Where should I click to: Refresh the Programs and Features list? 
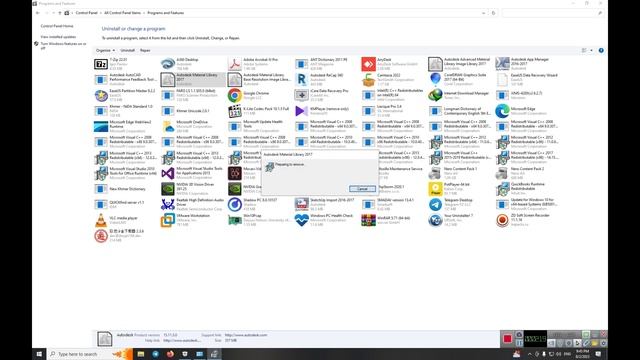coord(493,13)
